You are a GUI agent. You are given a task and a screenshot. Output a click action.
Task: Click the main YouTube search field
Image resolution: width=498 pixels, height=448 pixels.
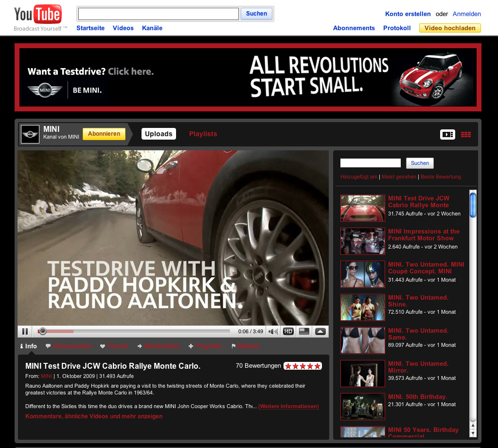159,14
